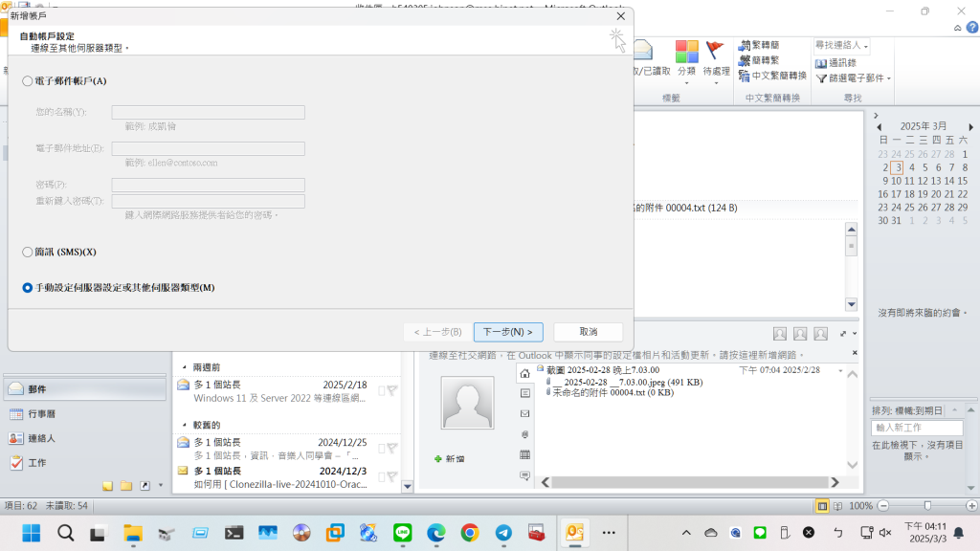Open 連絡人 contacts in navigation pane
This screenshot has width=980, height=551.
(38, 438)
